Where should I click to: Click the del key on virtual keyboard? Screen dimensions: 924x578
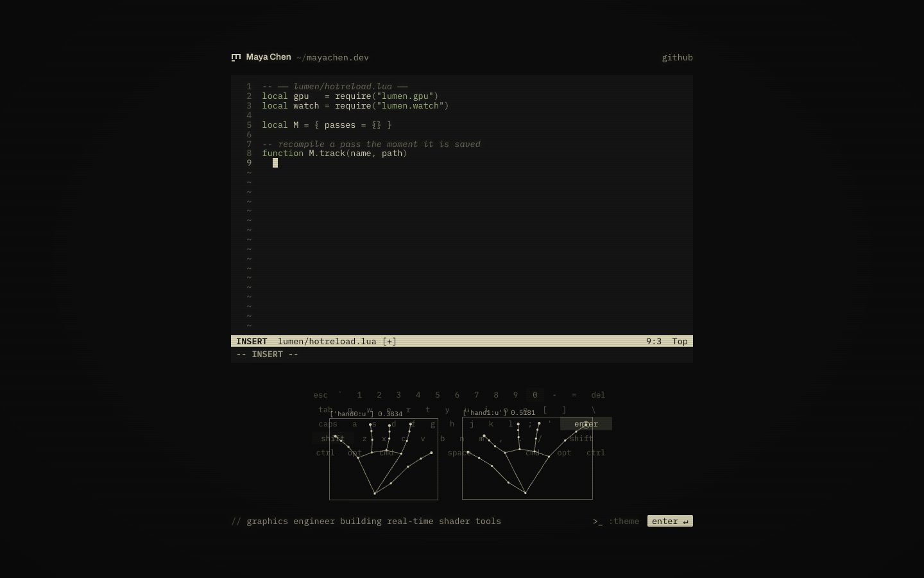pyautogui.click(x=598, y=395)
